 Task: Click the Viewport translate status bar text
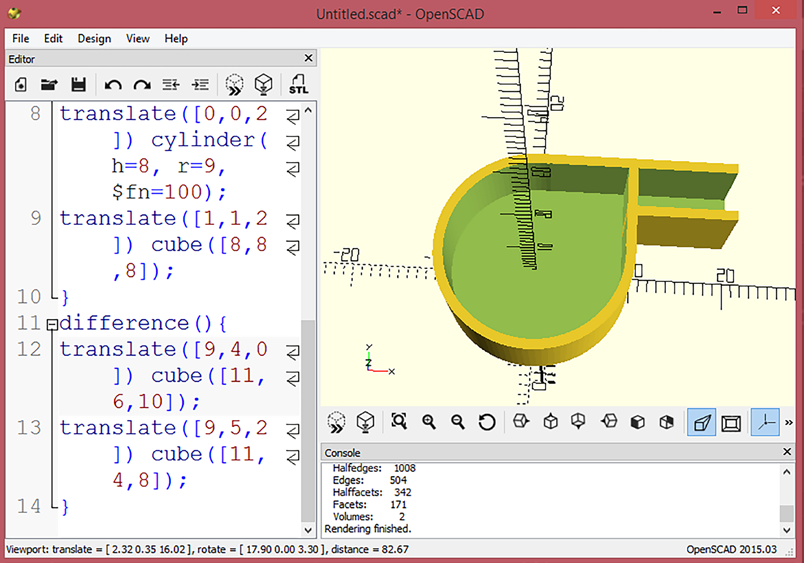(207, 549)
